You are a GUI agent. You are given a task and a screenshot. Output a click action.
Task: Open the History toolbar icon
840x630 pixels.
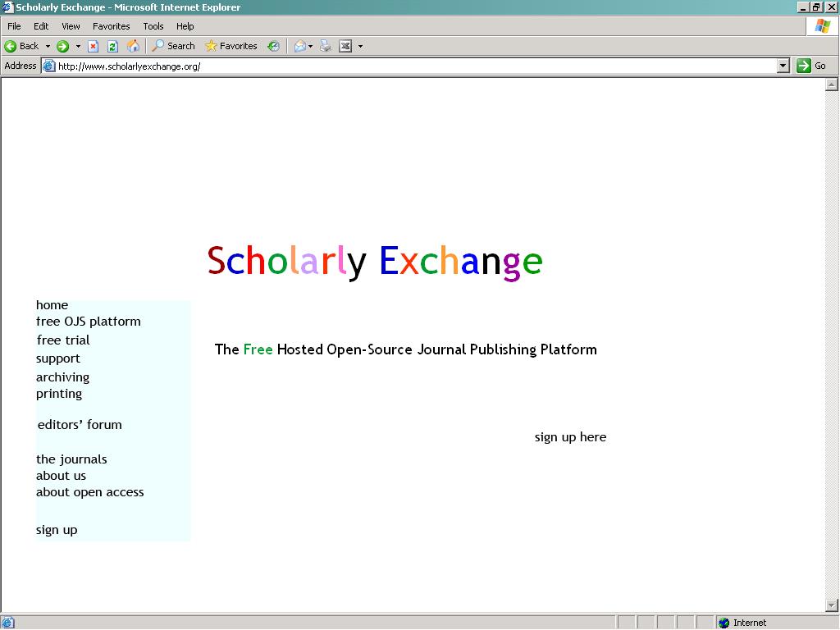pyautogui.click(x=273, y=46)
